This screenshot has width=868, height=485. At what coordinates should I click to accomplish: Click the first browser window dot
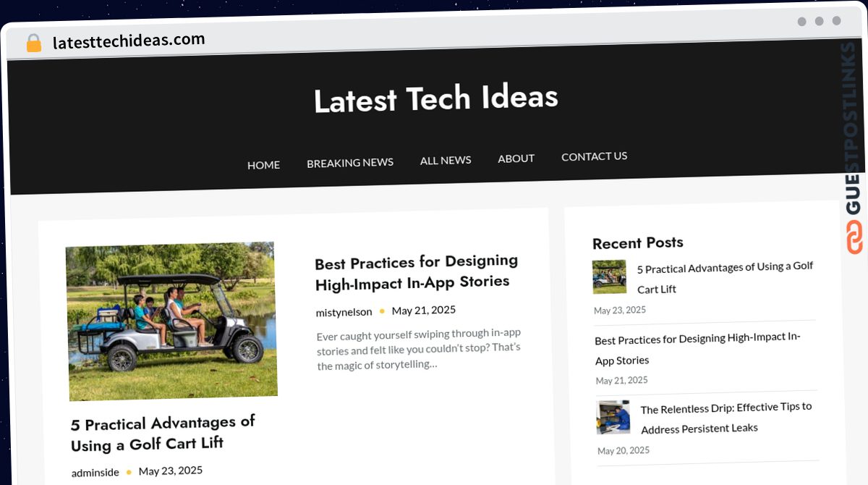(801, 22)
